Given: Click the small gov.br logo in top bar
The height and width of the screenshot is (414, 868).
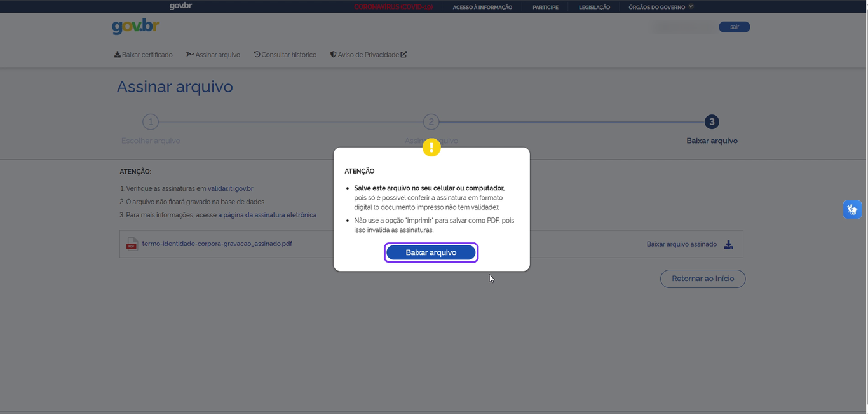Looking at the screenshot, I should click(180, 6).
